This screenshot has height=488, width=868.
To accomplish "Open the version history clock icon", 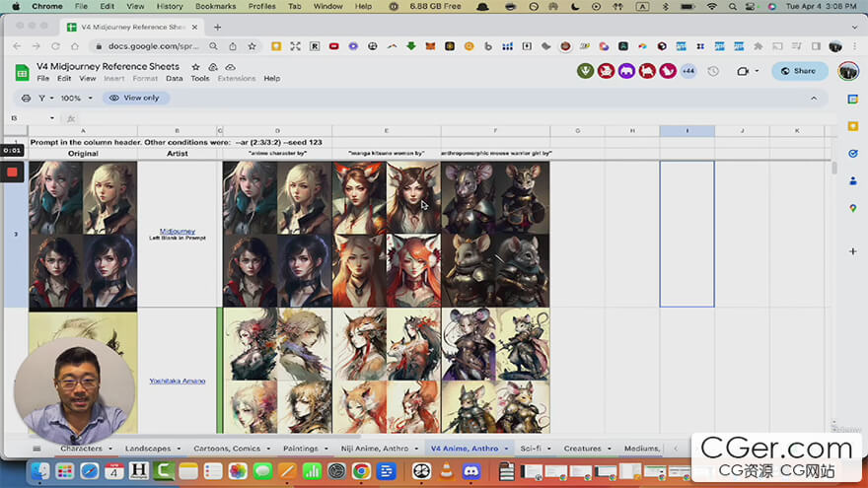I will click(713, 71).
